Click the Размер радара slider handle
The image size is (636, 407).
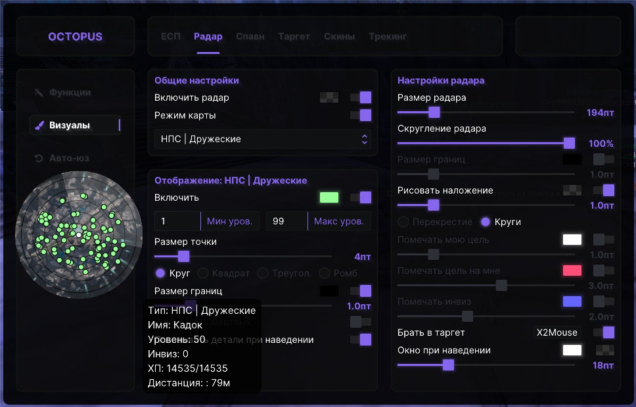[x=434, y=112]
